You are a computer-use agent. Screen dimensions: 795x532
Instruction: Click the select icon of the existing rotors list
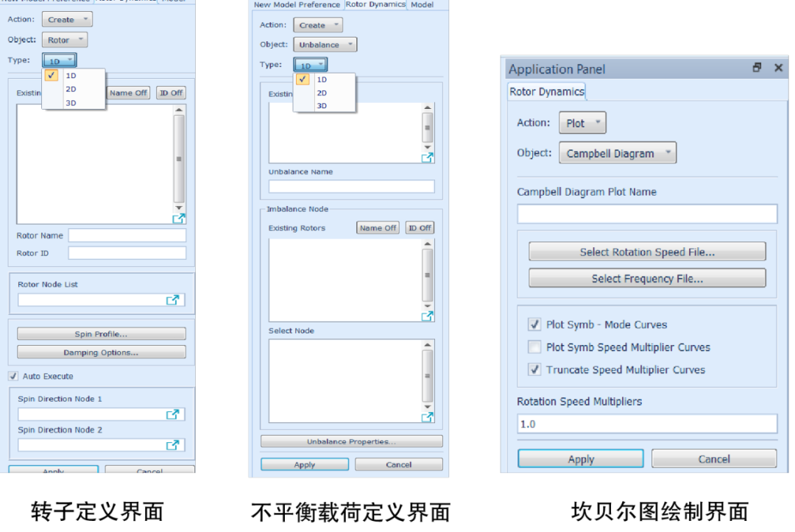(178, 219)
